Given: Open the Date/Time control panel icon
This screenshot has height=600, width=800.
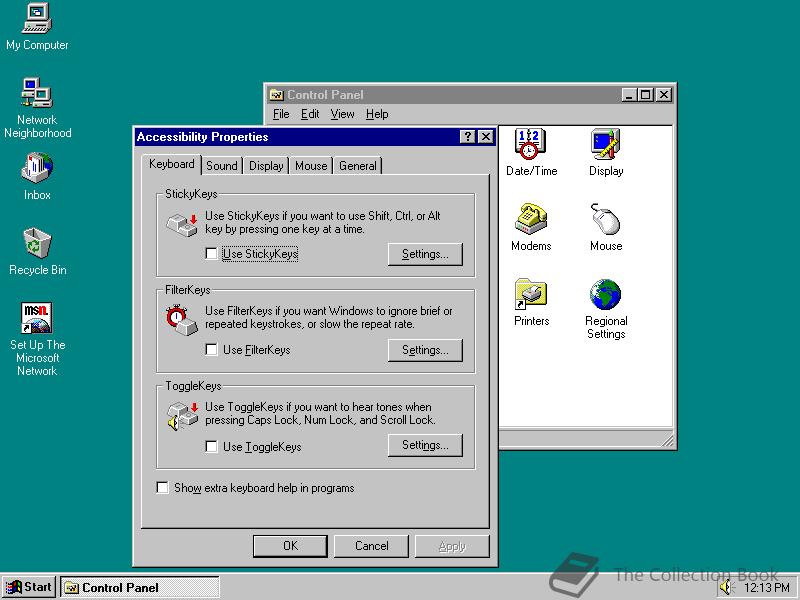Looking at the screenshot, I should [530, 145].
